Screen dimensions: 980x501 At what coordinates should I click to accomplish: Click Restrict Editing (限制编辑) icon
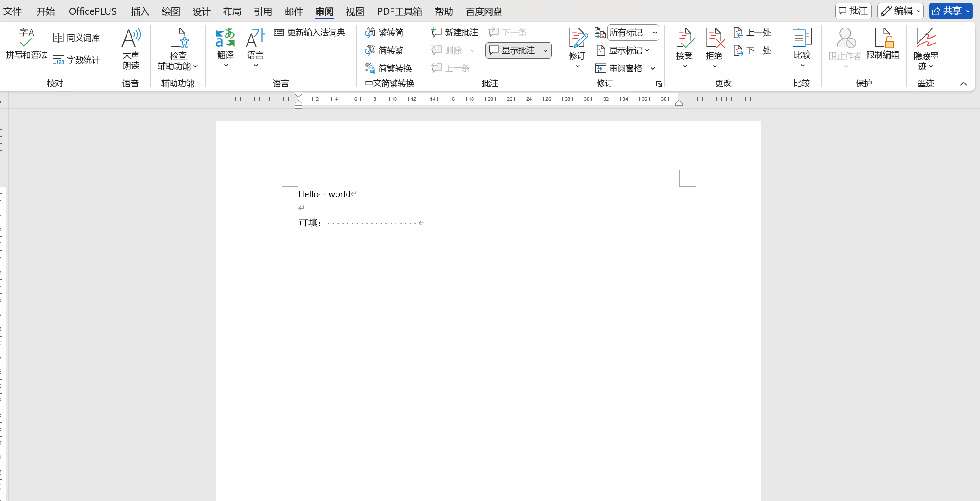tap(882, 39)
